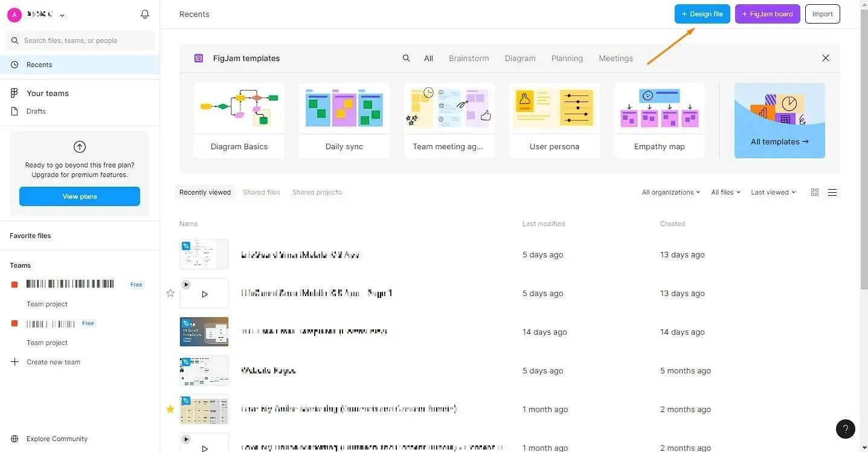Click the first team's Free badge
The width and height of the screenshot is (868, 452).
pyautogui.click(x=137, y=285)
